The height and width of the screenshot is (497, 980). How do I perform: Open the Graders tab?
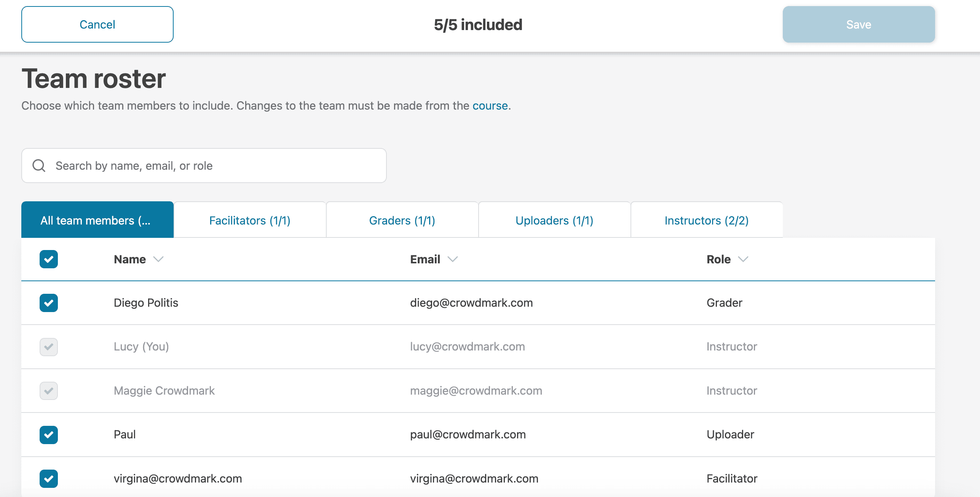click(x=402, y=220)
